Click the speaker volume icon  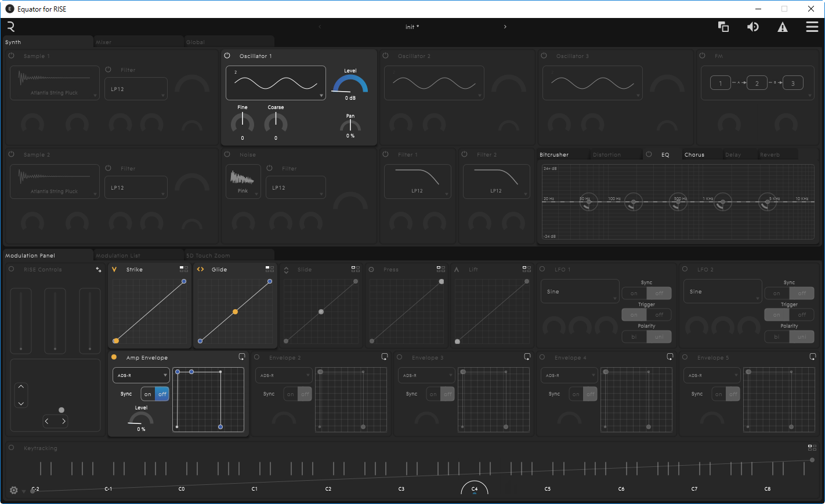753,27
